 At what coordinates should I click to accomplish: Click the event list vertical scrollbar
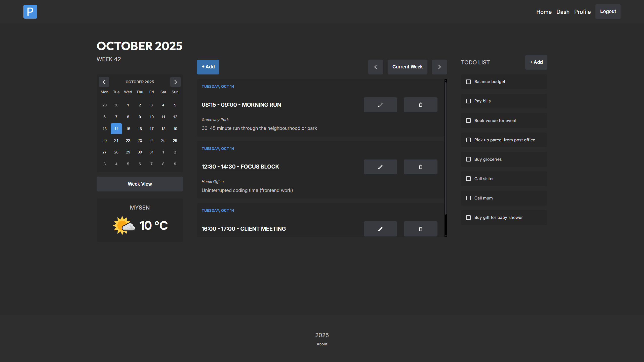click(446, 148)
